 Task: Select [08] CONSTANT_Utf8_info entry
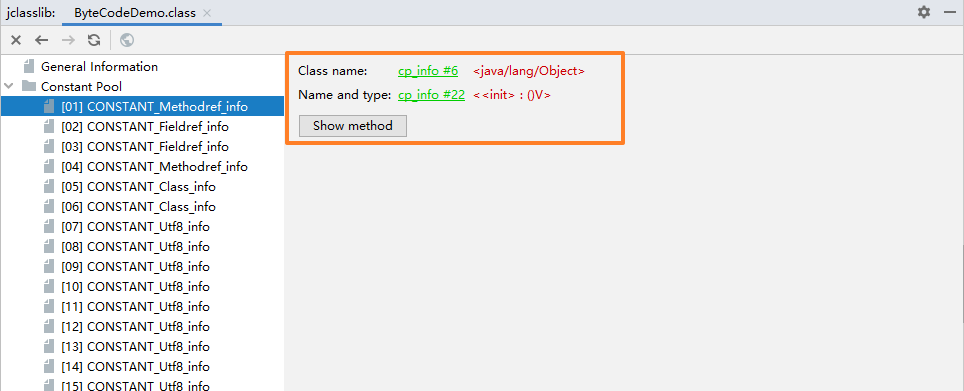point(135,247)
